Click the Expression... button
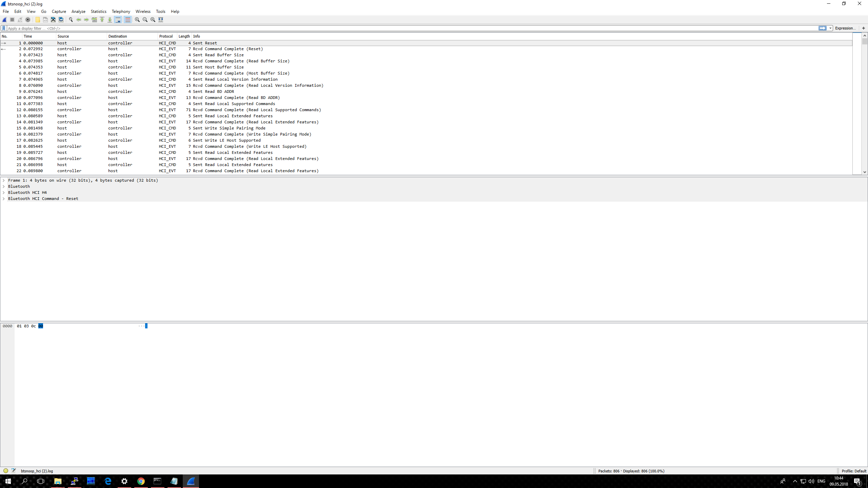The width and height of the screenshot is (868, 488). click(x=845, y=28)
